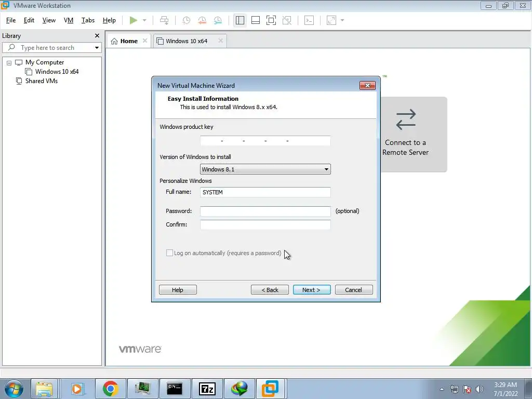
Task: Click the Windows Start button
Action: pos(14,389)
